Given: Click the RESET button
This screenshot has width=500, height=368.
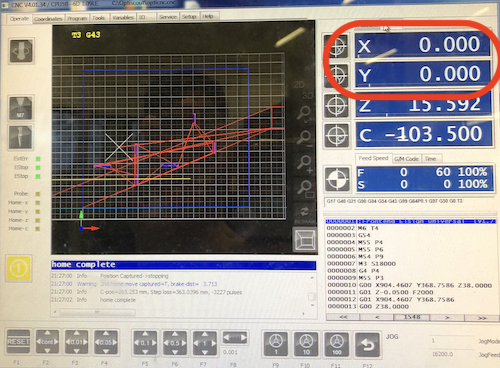Looking at the screenshot, I should pyautogui.click(x=18, y=342).
